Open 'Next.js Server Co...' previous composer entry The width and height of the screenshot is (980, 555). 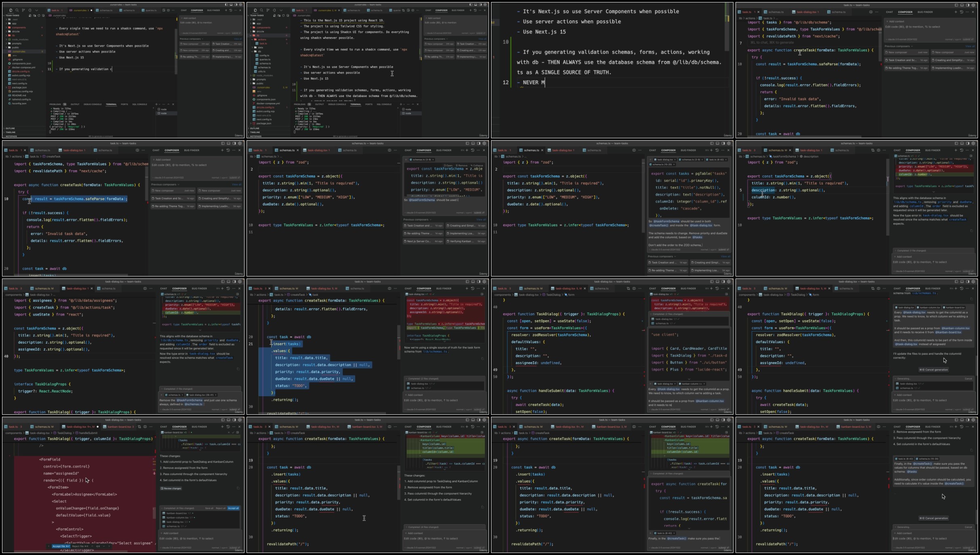click(x=424, y=241)
